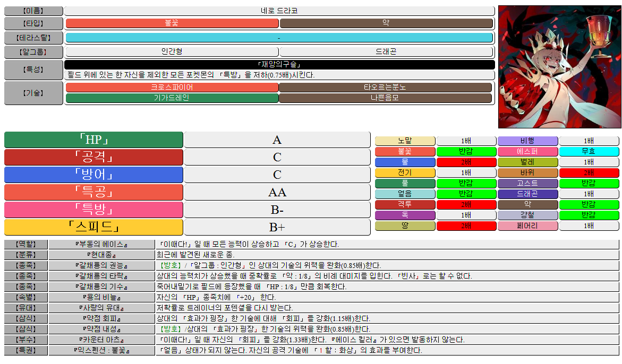Click the B+ grade beside 스피드

coord(277,227)
